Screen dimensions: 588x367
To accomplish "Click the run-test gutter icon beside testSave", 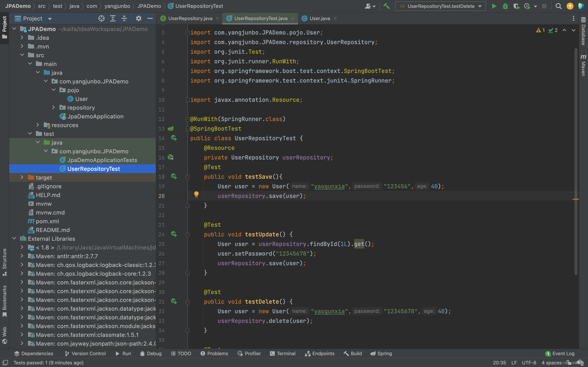I will pos(174,177).
